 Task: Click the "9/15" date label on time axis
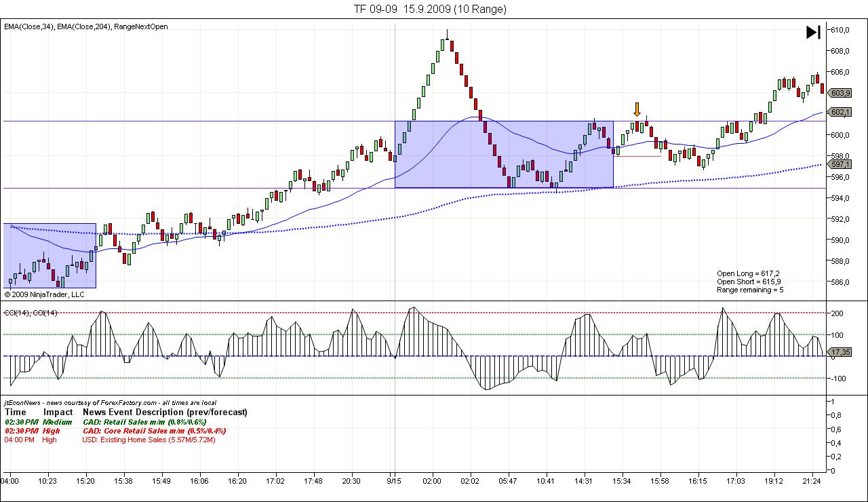394,481
